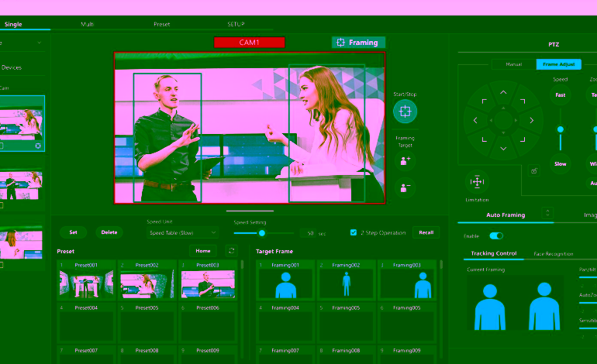Open the Limitation crosshair icon
Viewport: 597px width, 364px height.
[x=477, y=182]
